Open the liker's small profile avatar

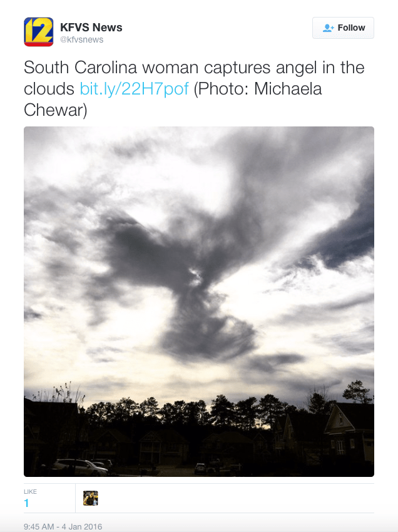[91, 498]
